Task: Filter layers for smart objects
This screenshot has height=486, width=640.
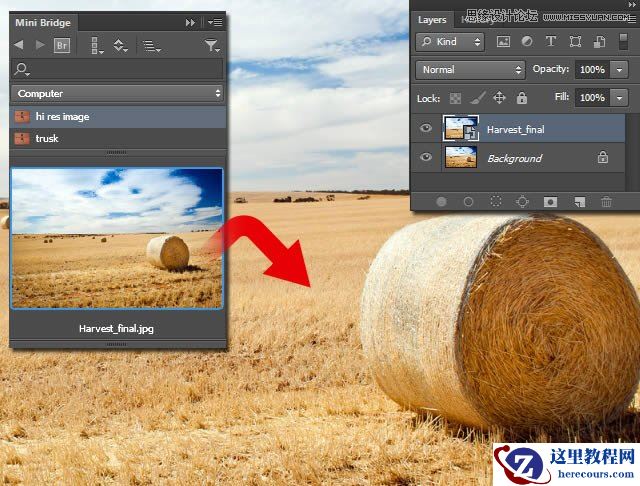Action: coord(599,42)
